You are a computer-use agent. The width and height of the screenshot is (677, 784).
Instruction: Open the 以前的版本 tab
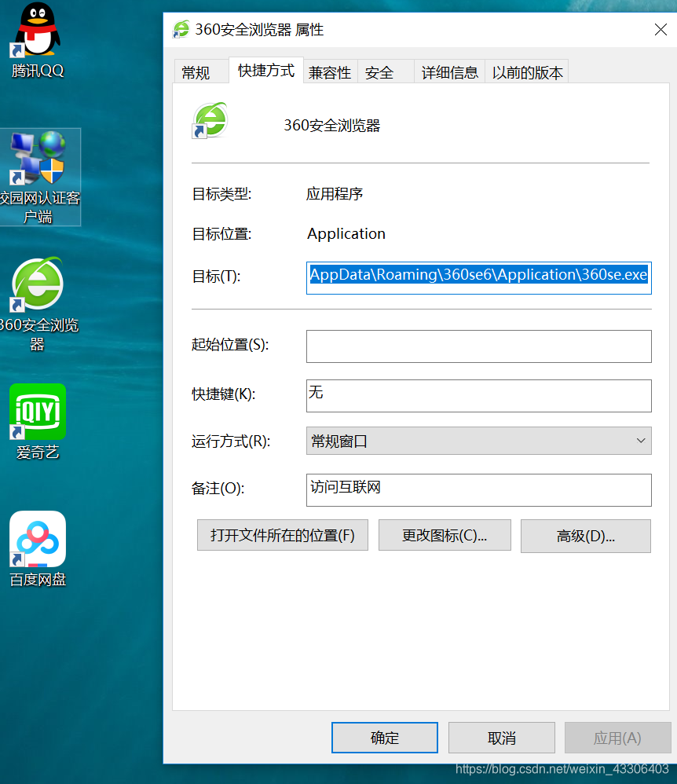tap(527, 71)
